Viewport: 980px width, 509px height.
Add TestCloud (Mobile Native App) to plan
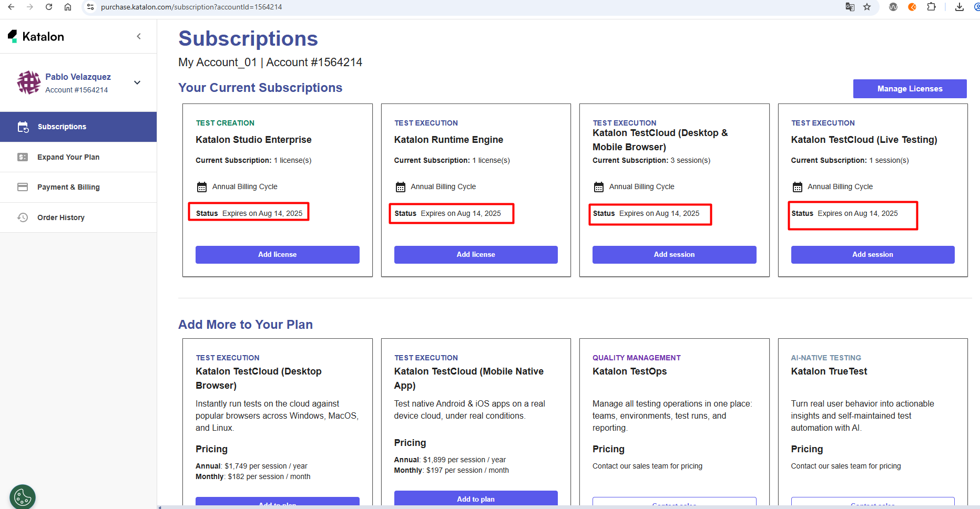(x=475, y=498)
